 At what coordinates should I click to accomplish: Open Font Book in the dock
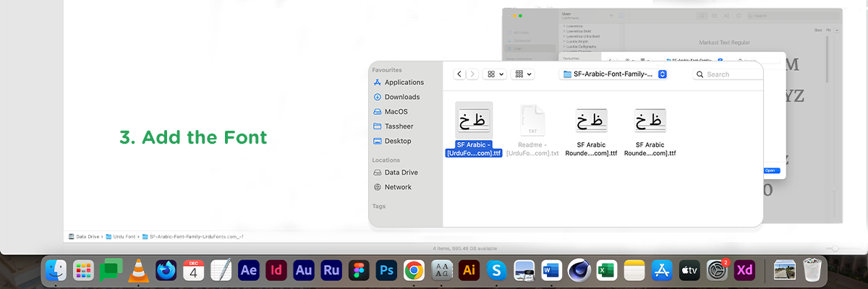(441, 271)
